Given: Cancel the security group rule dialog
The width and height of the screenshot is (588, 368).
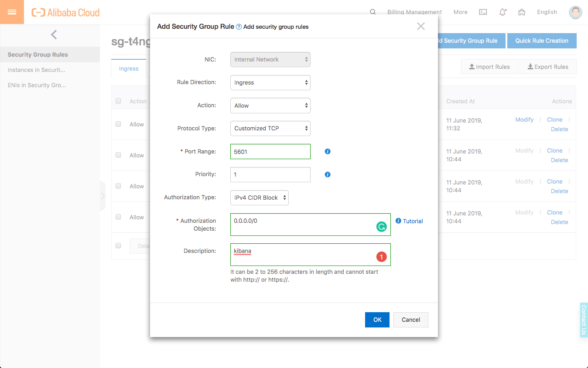Looking at the screenshot, I should [x=411, y=320].
